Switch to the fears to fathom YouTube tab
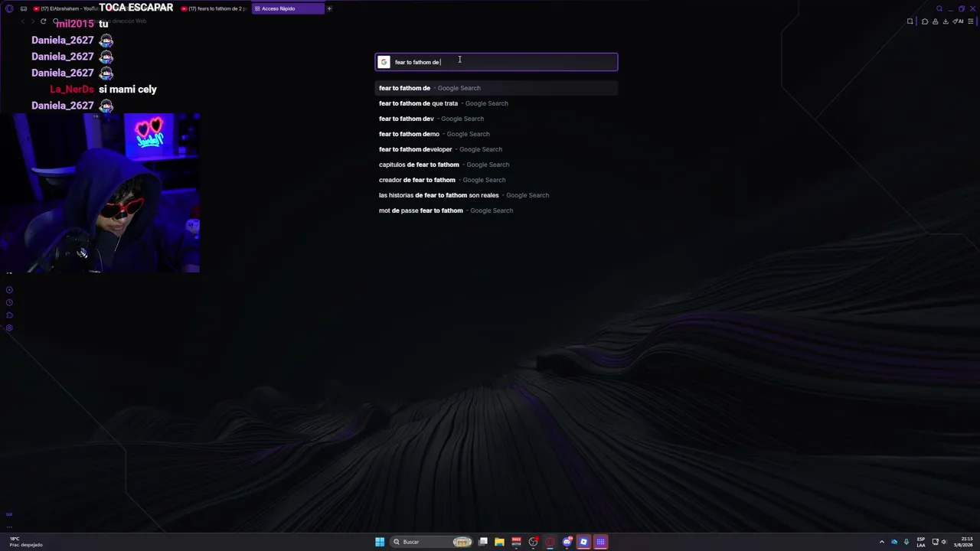Image resolution: width=980 pixels, height=551 pixels. (x=214, y=8)
